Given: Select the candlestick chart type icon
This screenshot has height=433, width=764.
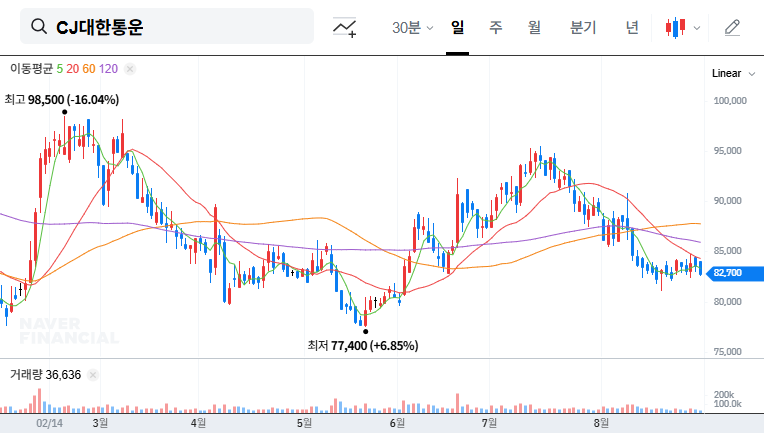Looking at the screenshot, I should coord(675,27).
